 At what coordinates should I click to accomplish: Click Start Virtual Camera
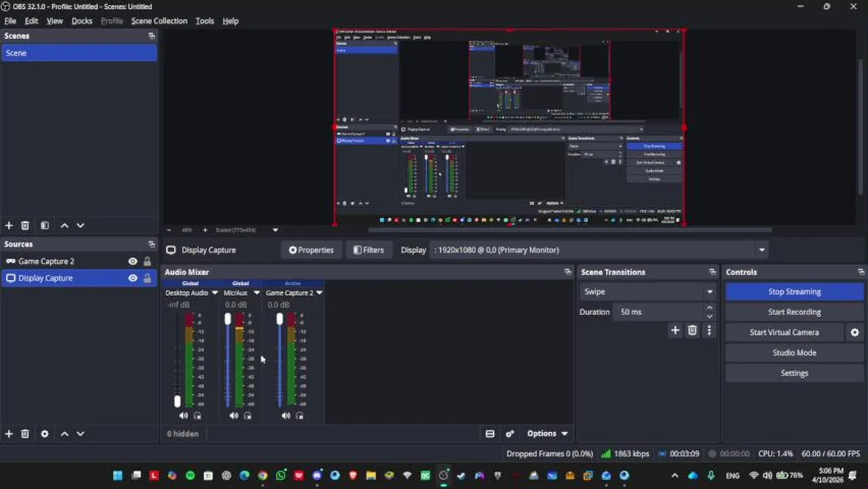click(784, 332)
